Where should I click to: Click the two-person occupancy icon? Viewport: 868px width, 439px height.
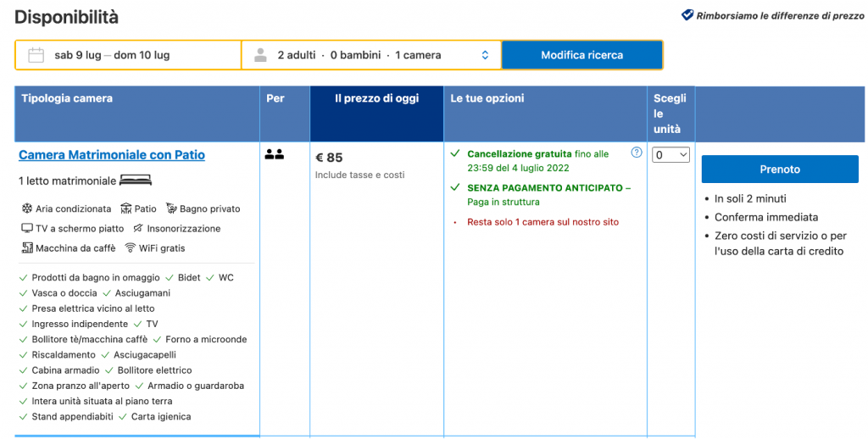tap(275, 154)
